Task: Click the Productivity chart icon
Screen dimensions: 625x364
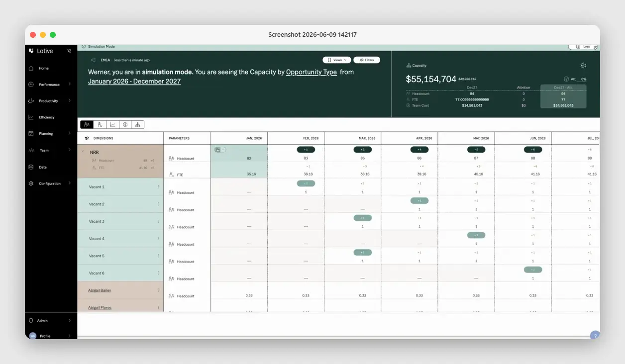Action: click(31, 101)
